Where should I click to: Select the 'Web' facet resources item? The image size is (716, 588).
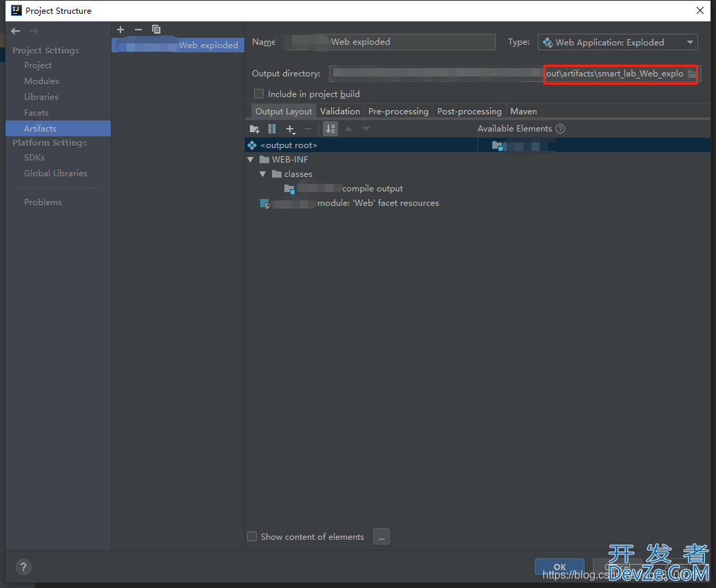(x=349, y=203)
